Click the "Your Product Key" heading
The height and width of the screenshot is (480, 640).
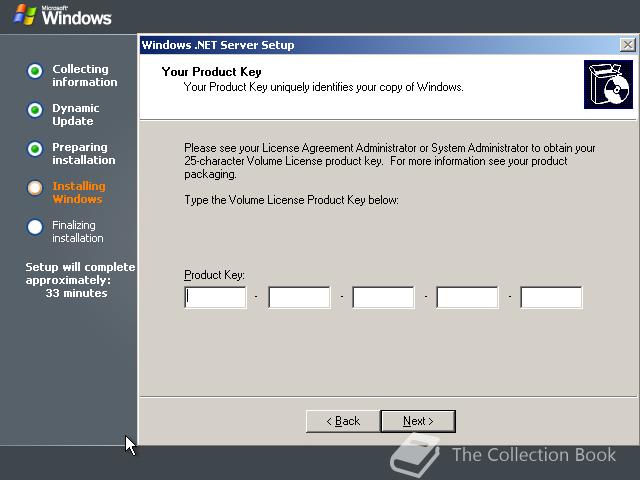pyautogui.click(x=211, y=72)
